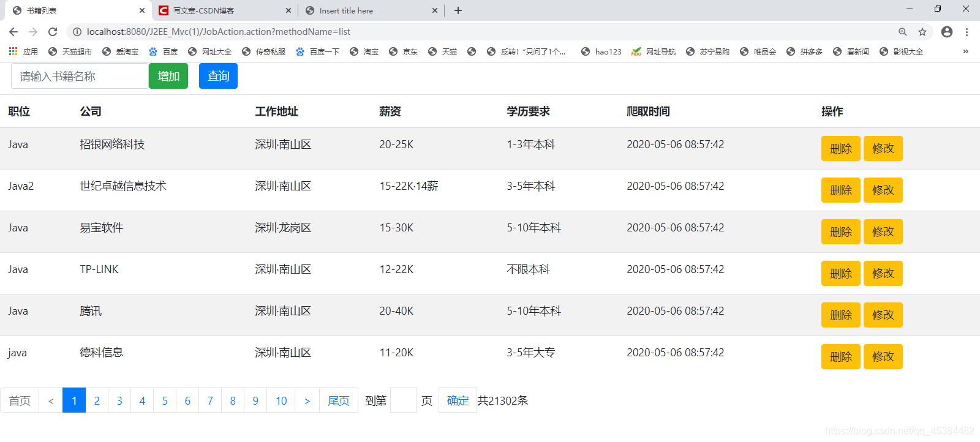Viewport: 980px width, 442px height.
Task: Open the 传奇私服 bookmark
Action: tap(263, 51)
